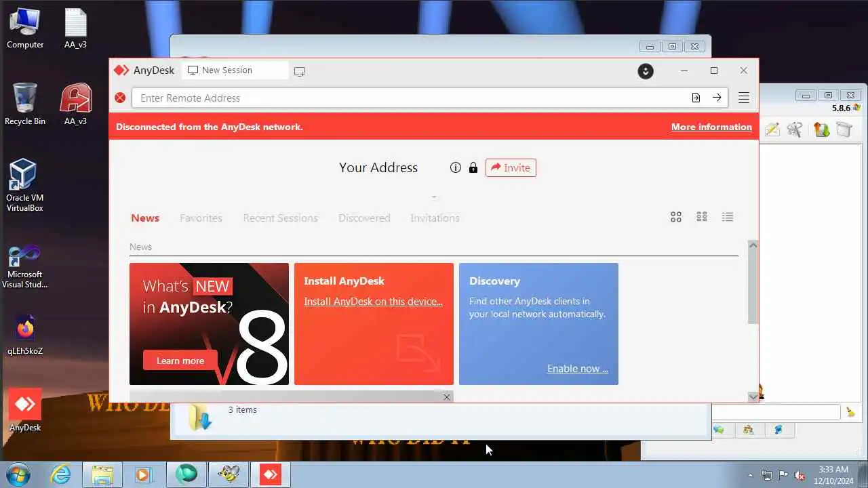This screenshot has height=488, width=868.
Task: Switch to the Discovered tab
Action: tap(364, 218)
